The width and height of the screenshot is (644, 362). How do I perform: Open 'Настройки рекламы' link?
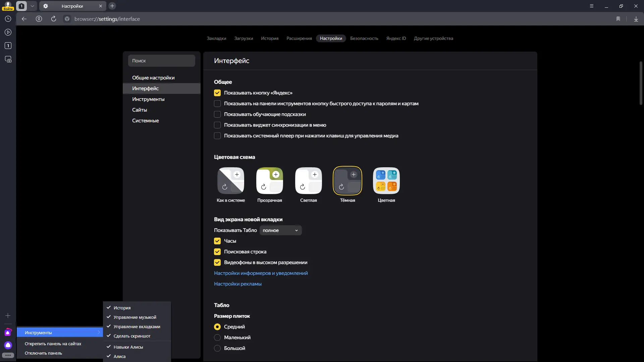click(237, 284)
